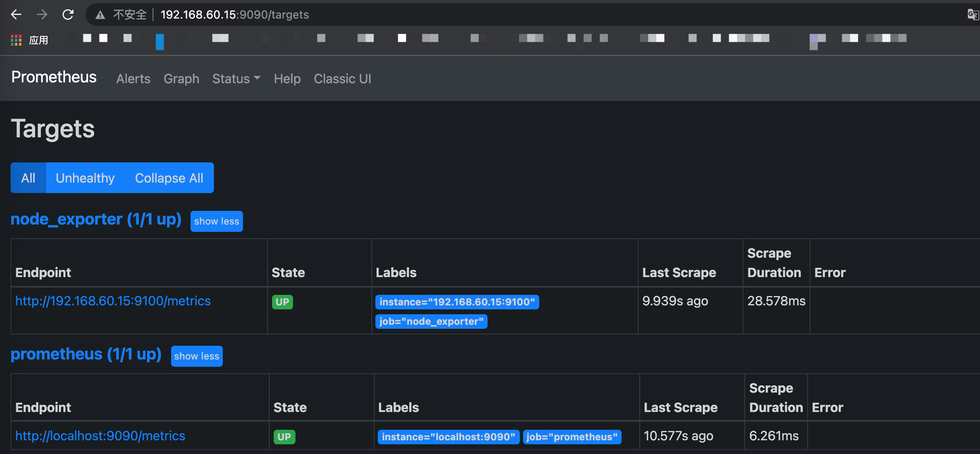Click the UP status icon for prometheus
This screenshot has width=980, height=454.
pyautogui.click(x=285, y=437)
